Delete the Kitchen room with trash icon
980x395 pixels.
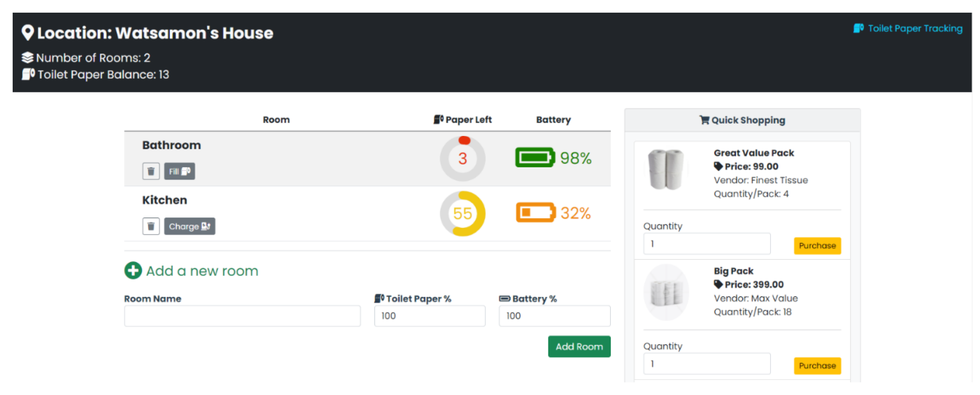(x=151, y=226)
